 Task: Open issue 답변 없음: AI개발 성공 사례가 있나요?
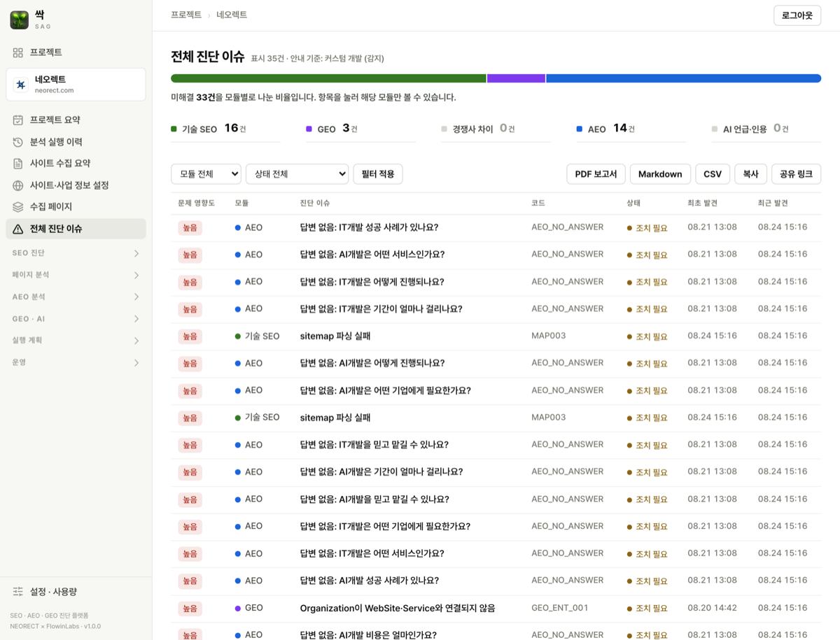[370, 581]
